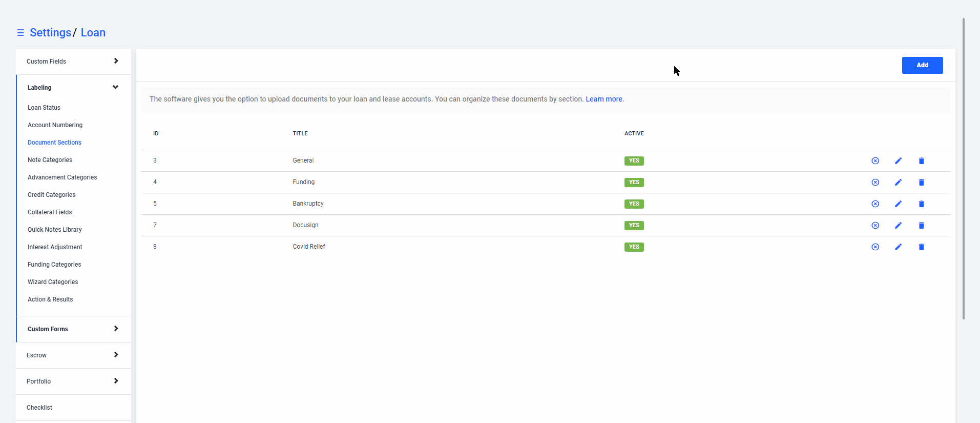Open Credit Categories settings
Screen dimensions: 980x423
click(51, 195)
